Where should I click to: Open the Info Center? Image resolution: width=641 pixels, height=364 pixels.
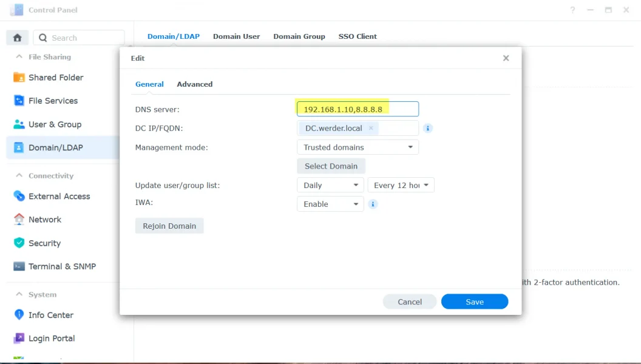tap(50, 315)
